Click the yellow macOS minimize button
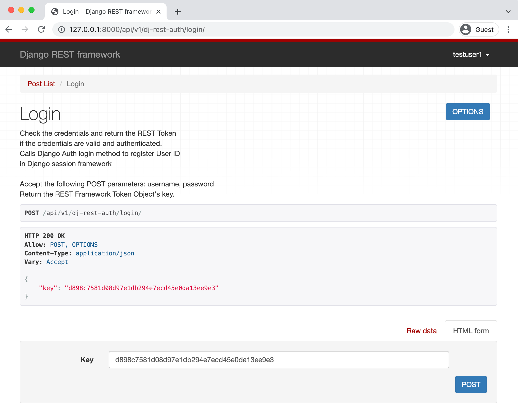 21,10
